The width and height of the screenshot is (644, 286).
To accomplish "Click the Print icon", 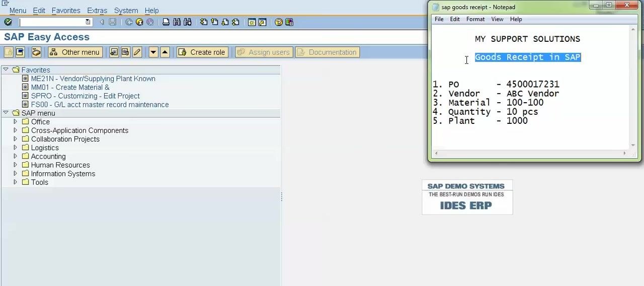I will pyautogui.click(x=166, y=22).
